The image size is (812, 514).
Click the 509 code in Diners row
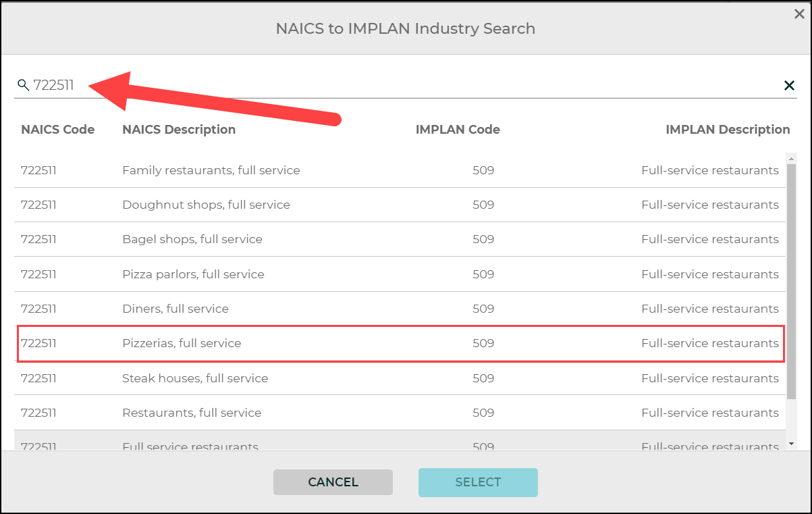pyautogui.click(x=483, y=309)
